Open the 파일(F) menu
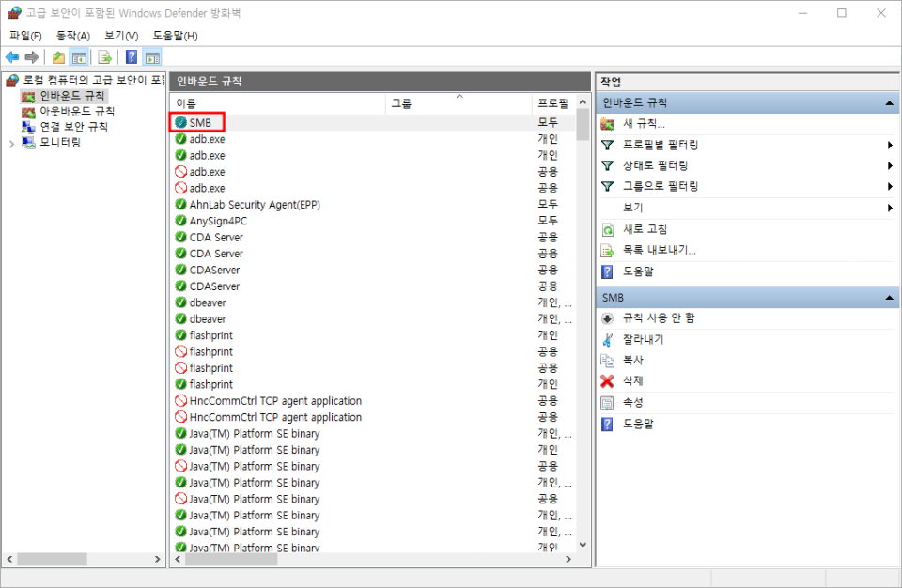Screen dimensions: 902x588 pos(26,36)
